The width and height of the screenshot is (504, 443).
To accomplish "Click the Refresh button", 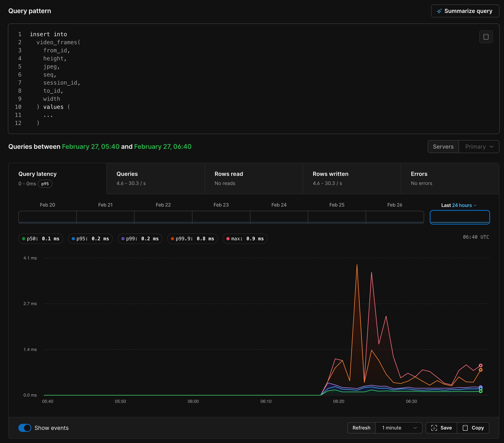I will (361, 428).
